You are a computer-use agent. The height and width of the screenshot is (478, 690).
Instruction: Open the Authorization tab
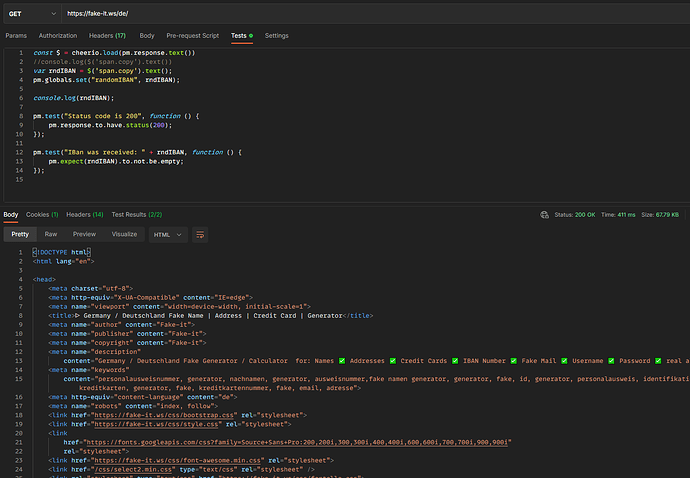tap(58, 35)
